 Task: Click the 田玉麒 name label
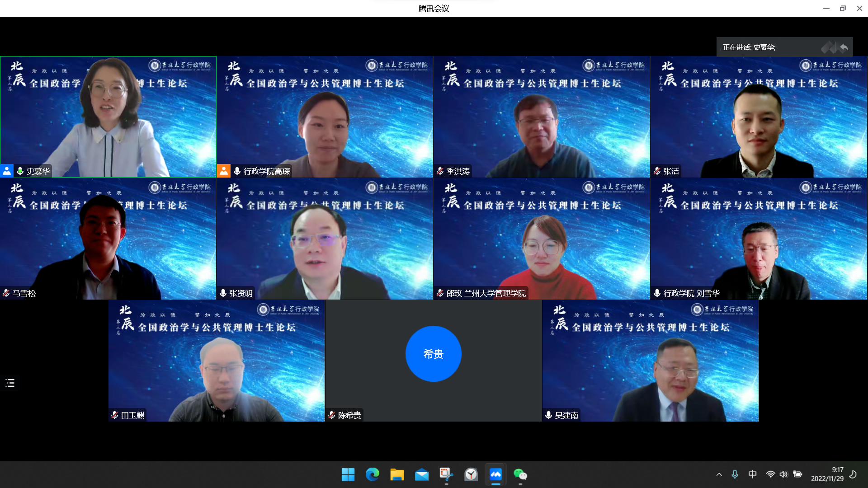click(132, 415)
